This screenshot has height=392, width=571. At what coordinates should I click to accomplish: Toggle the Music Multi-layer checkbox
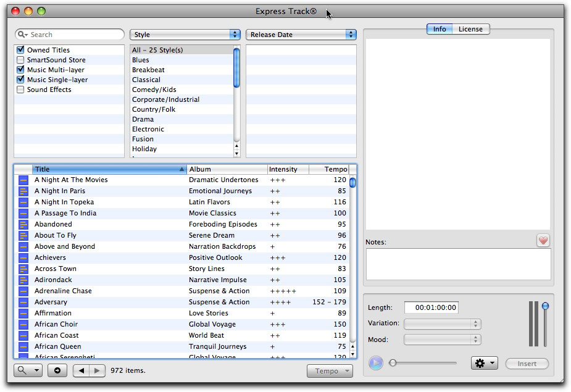tap(21, 70)
